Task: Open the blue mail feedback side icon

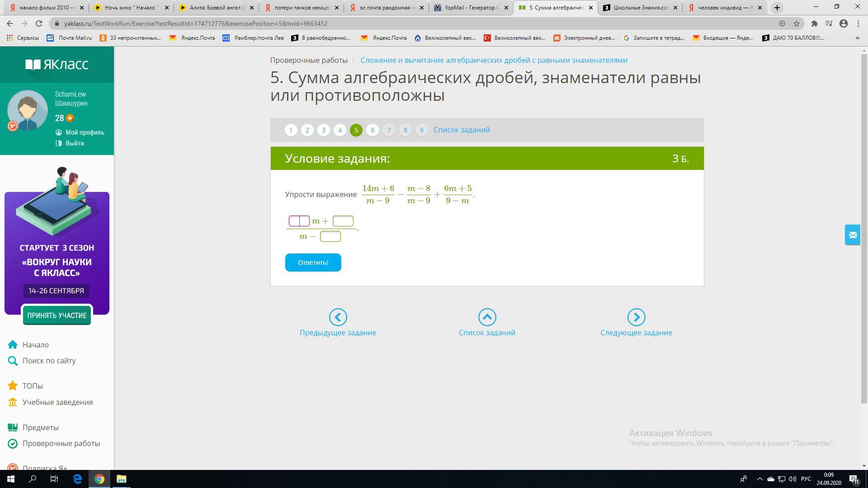Action: click(853, 235)
